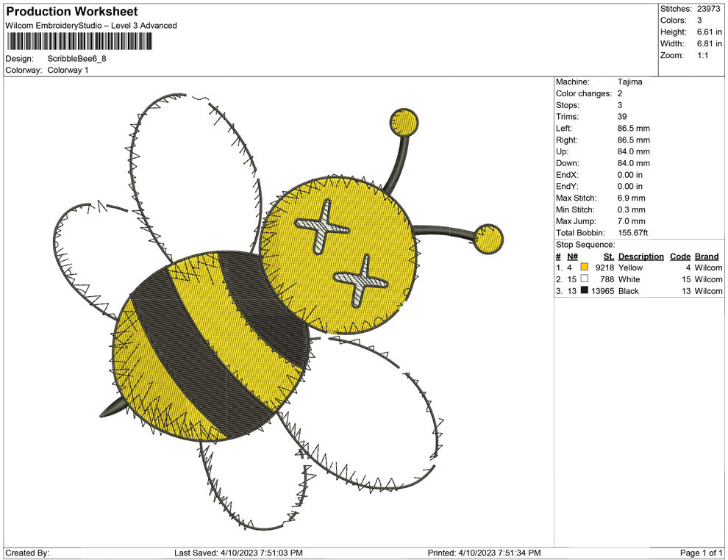Click the design name ScribbleBee6_8
Viewport: 728px width, 560px height.
click(x=76, y=59)
